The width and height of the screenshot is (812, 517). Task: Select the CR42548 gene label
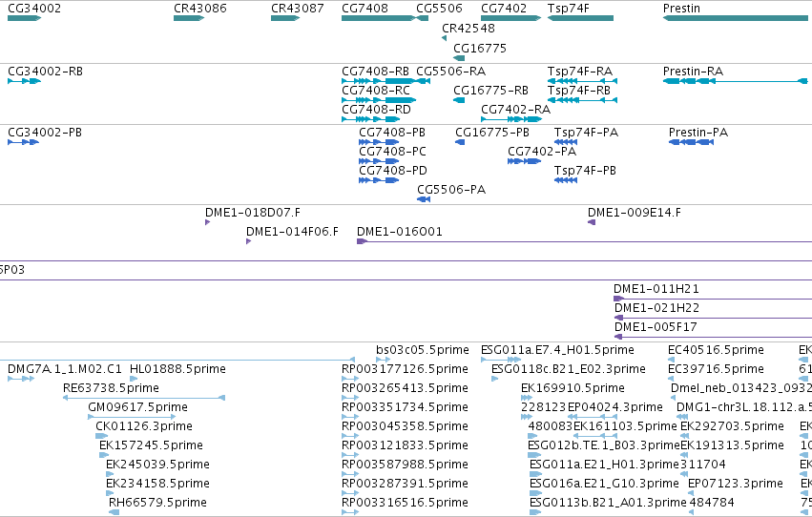(468, 28)
